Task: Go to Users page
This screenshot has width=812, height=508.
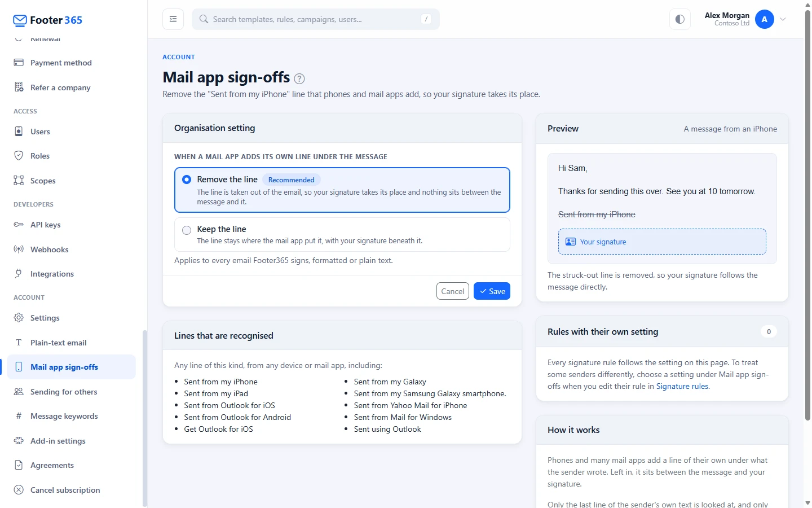Action: pyautogui.click(x=71, y=132)
